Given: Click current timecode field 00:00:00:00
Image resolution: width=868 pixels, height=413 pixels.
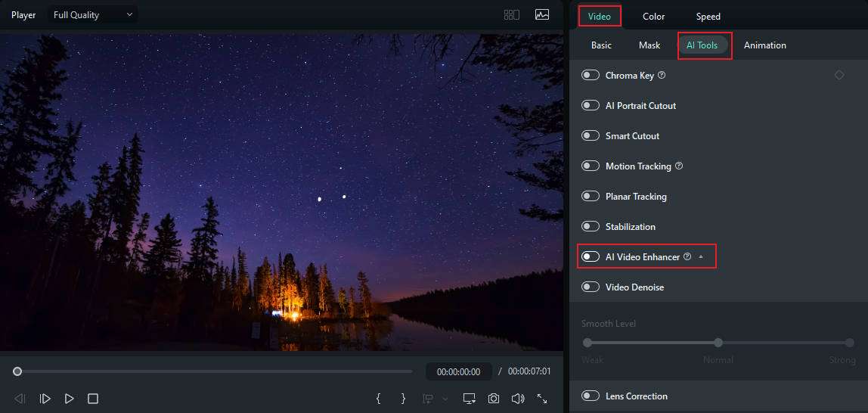Looking at the screenshot, I should click(x=458, y=372).
